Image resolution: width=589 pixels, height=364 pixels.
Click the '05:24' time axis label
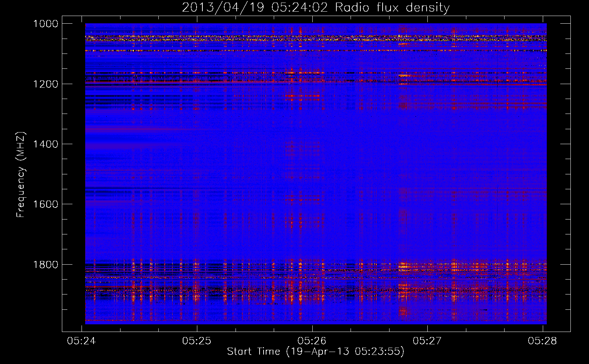coord(82,341)
